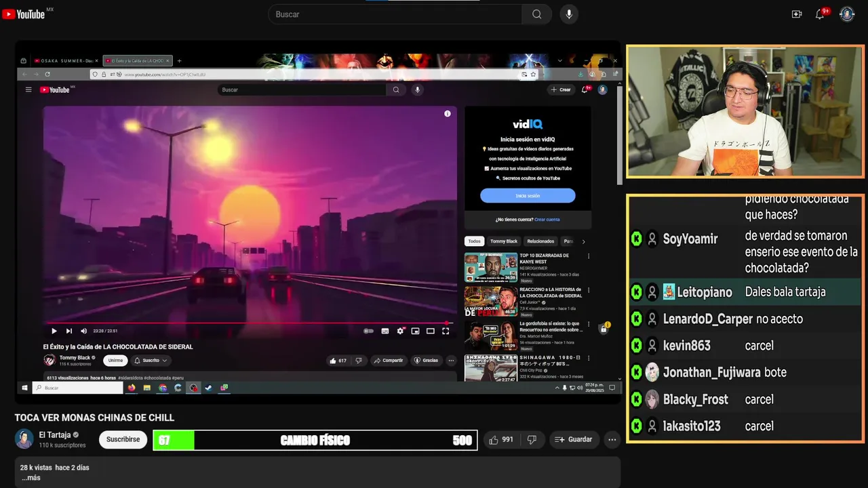Select the Relacionados filter chip
Image resolution: width=868 pixels, height=488 pixels.
[x=540, y=241]
